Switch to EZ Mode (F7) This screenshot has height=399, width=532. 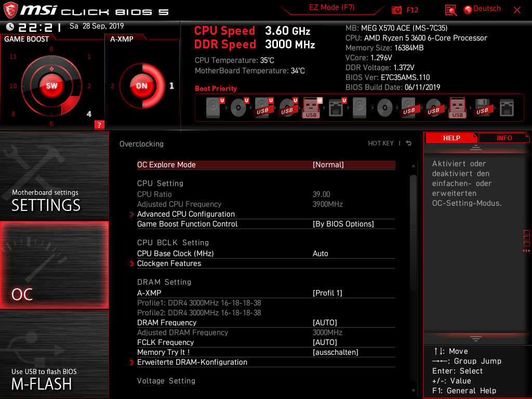click(331, 7)
